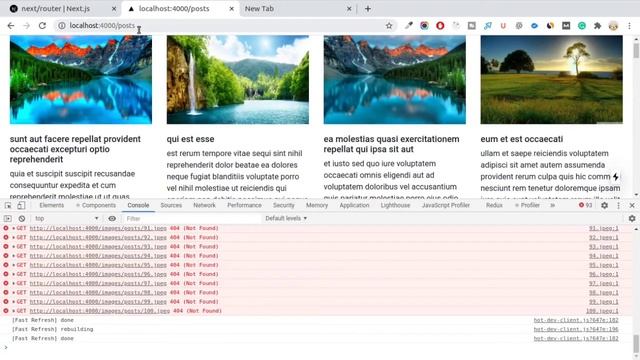Show more DevTools tabs via the chevron
640x360 pixels.
553,205
